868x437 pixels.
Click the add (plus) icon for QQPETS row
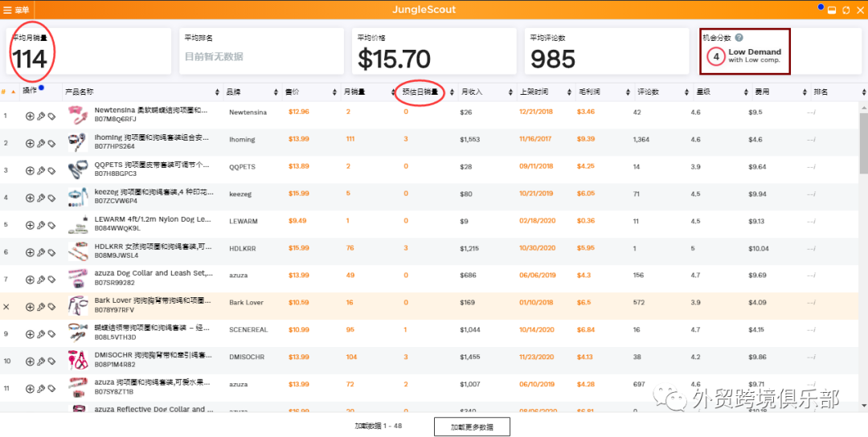(x=30, y=171)
